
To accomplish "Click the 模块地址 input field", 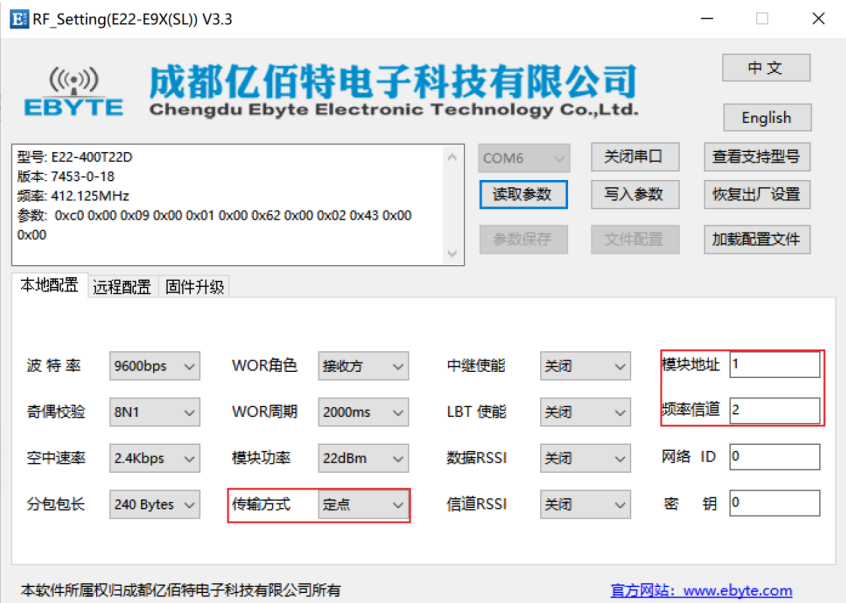I will pyautogui.click(x=775, y=364).
